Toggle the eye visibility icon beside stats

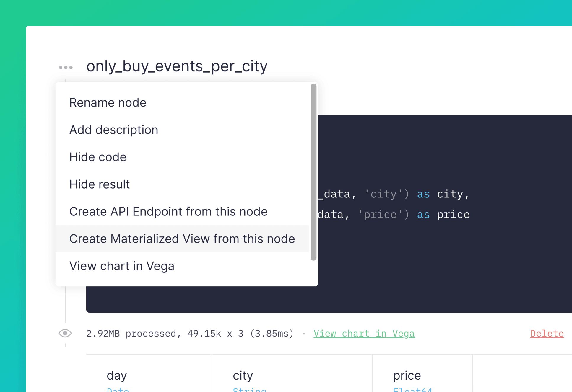click(65, 333)
